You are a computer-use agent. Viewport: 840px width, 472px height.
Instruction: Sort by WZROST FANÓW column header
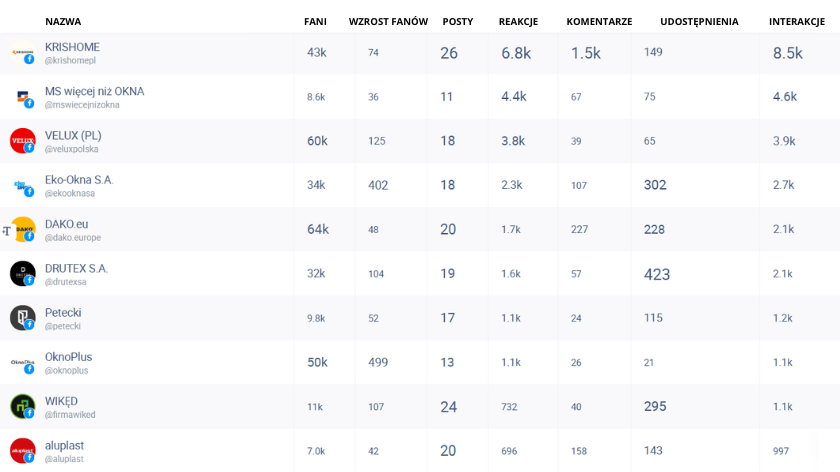point(388,21)
